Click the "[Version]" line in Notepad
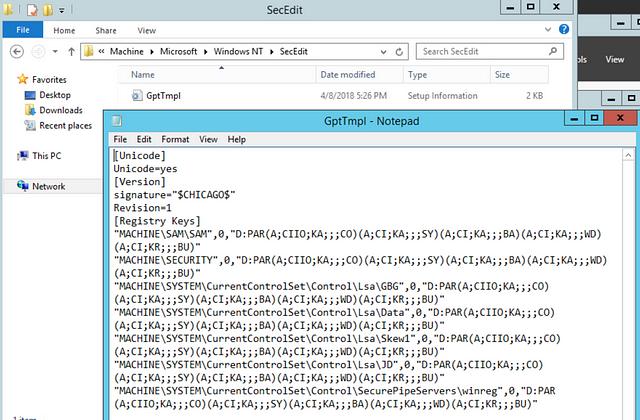The width and height of the screenshot is (640, 420). (x=140, y=182)
